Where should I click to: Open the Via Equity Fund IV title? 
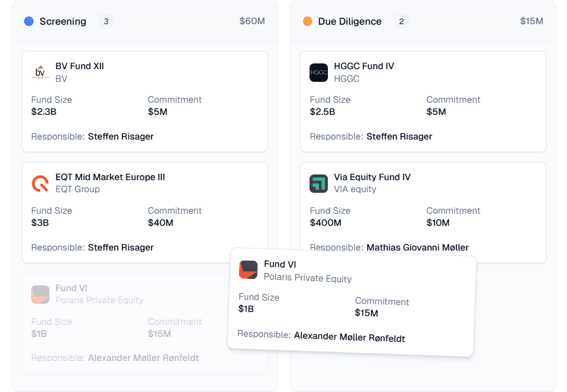[372, 177]
